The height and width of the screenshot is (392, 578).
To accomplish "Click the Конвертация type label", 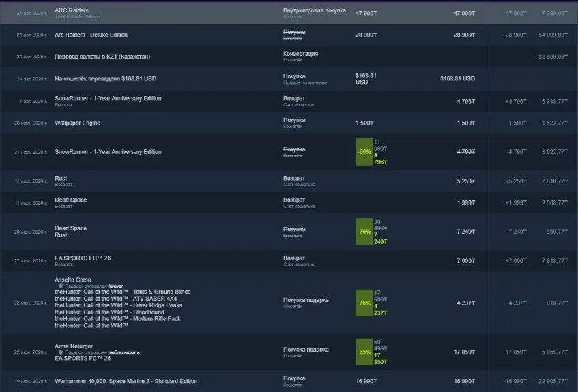I will tap(300, 54).
